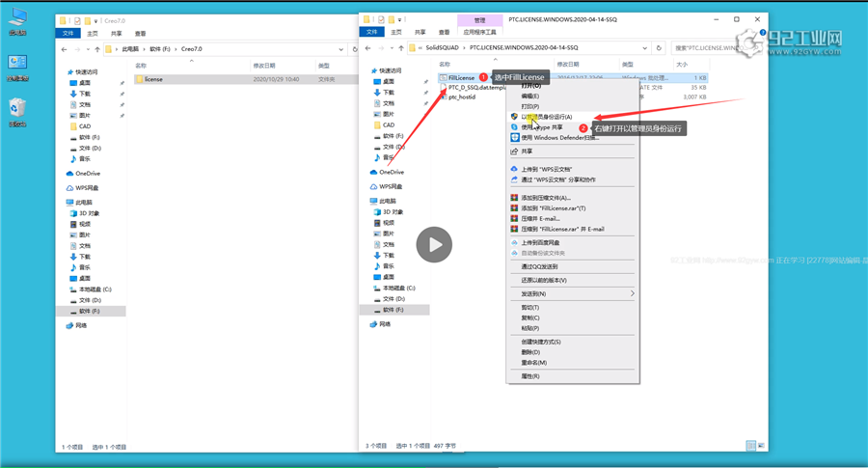Choose 打印(P) in the context menu

pos(529,106)
